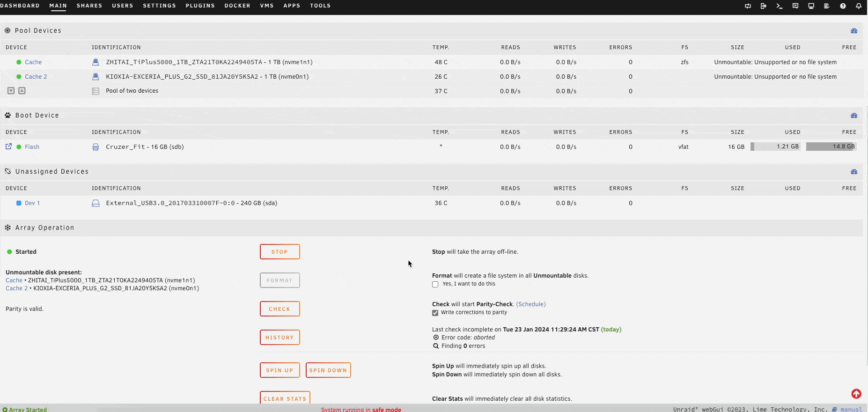Screen dimensions: 868x412
Task: Click the Flash browse external-link icon
Action: (x=8, y=147)
